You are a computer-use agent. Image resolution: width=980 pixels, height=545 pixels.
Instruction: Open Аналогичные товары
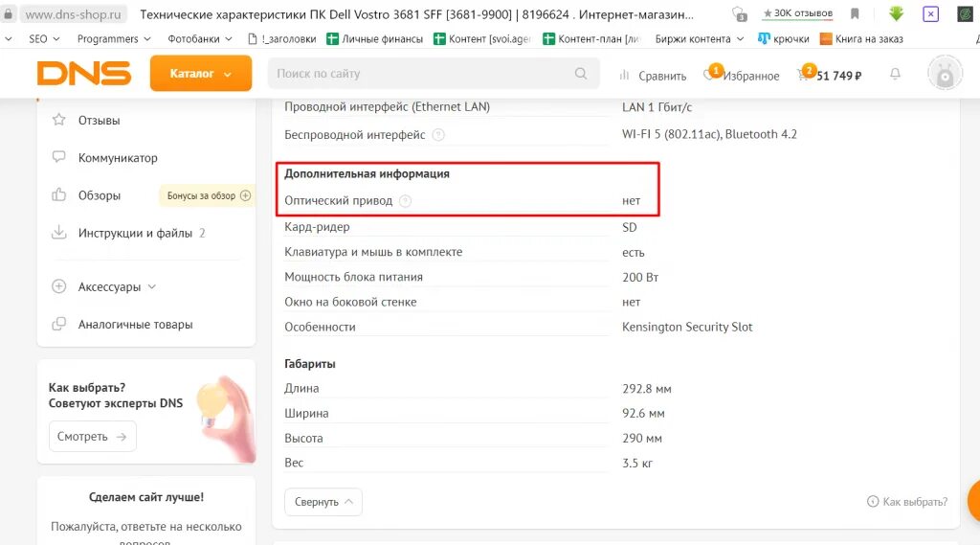(135, 324)
